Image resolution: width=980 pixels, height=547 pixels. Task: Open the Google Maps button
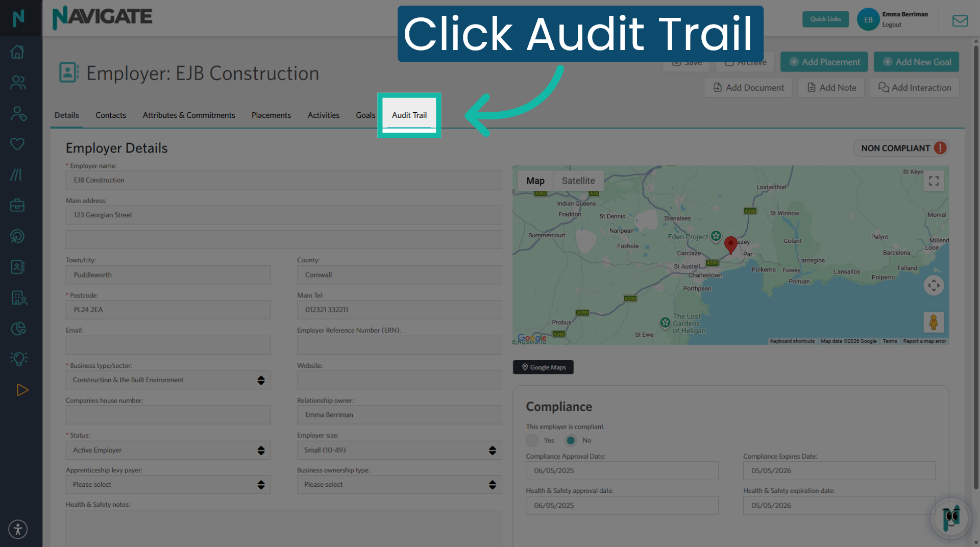click(543, 367)
